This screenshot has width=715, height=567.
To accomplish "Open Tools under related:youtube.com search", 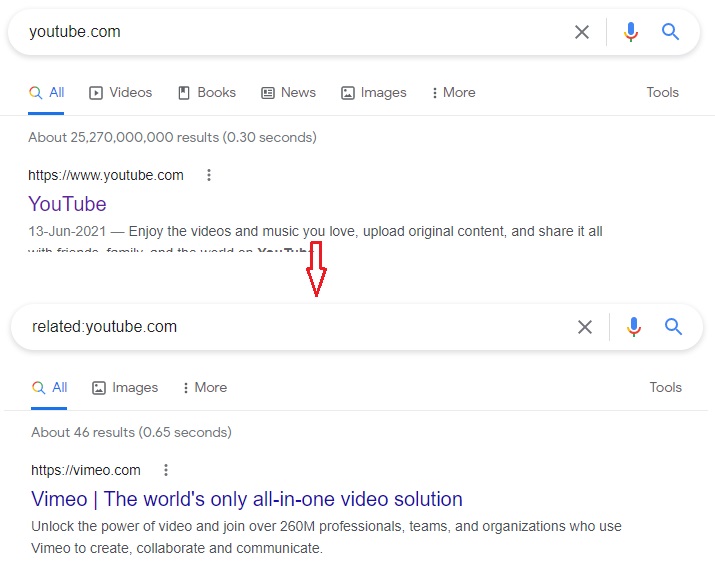I will tap(665, 388).
